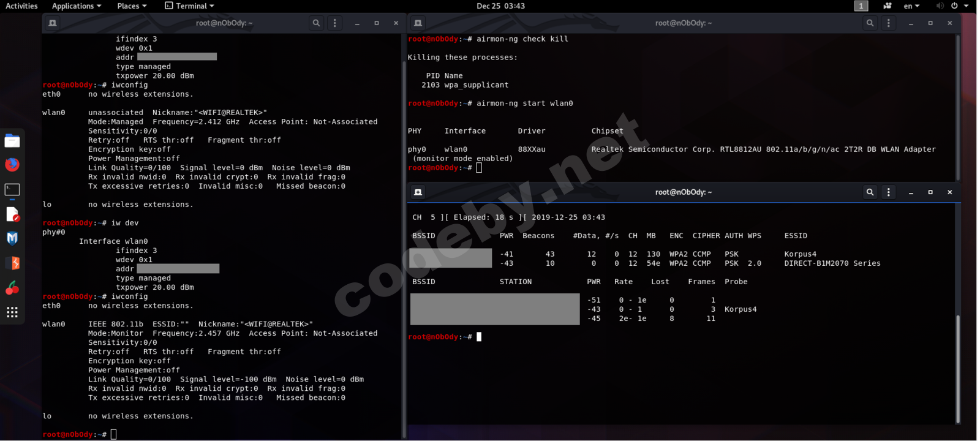This screenshot has height=441, width=980.
Task: Open the text editor dock icon
Action: (12, 214)
